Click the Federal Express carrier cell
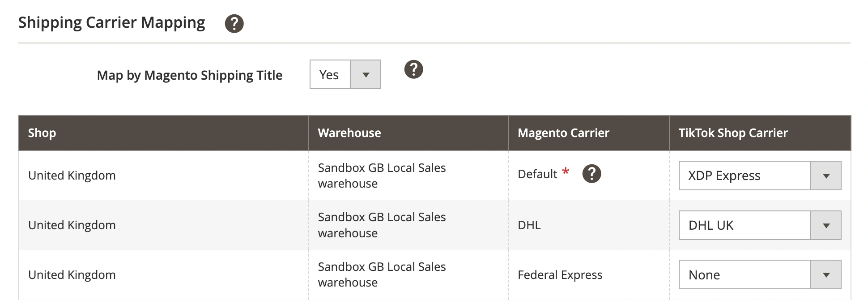 click(x=560, y=275)
